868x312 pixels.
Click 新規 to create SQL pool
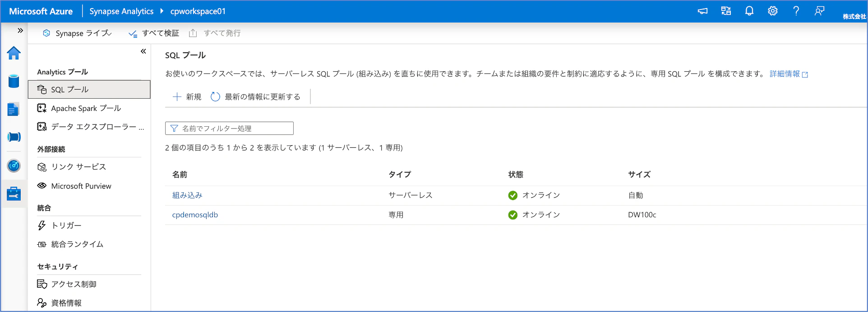pyautogui.click(x=187, y=97)
